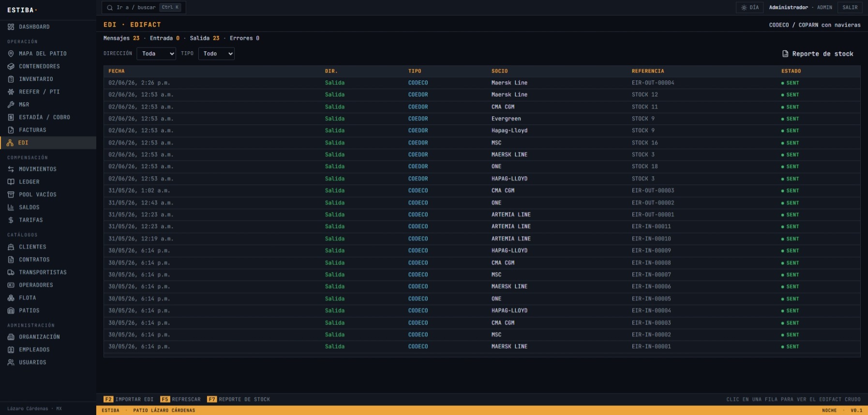Click SENT status of EIR-IN-00002 row
Screen dimensions: 868x415
pos(790,335)
